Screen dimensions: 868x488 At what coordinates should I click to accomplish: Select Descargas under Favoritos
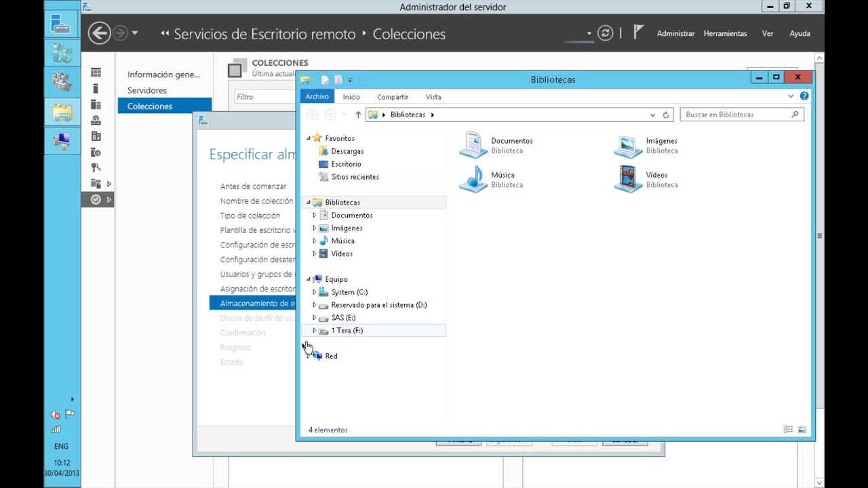(x=347, y=151)
